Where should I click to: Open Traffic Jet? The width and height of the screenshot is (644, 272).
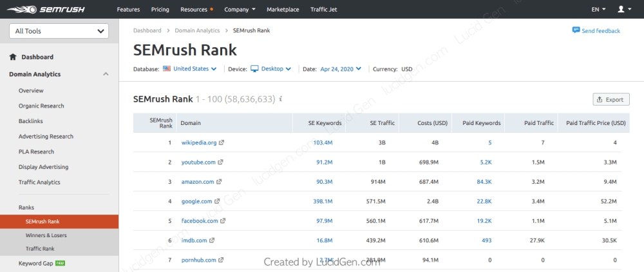point(324,9)
